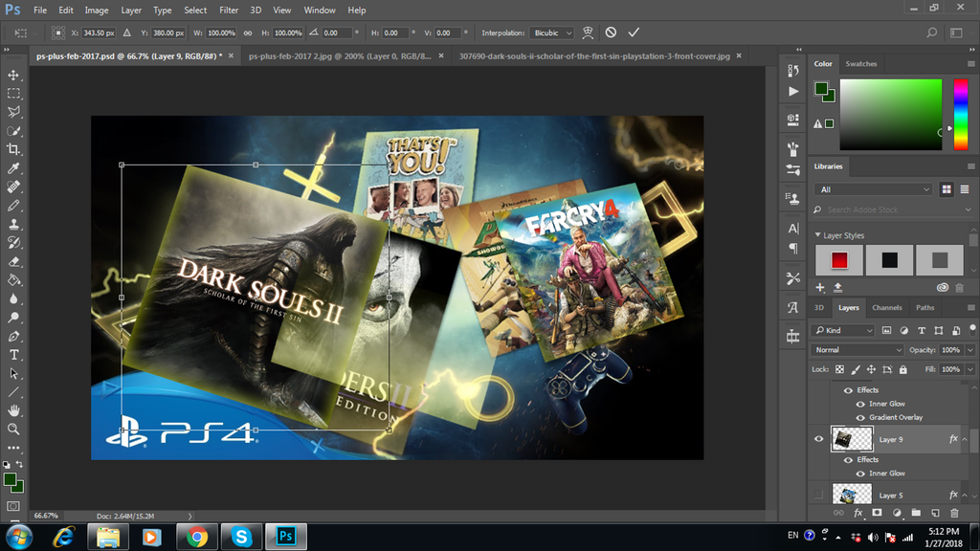Image resolution: width=980 pixels, height=551 pixels.
Task: Show Layer 5 via its visibility box
Action: tap(817, 495)
